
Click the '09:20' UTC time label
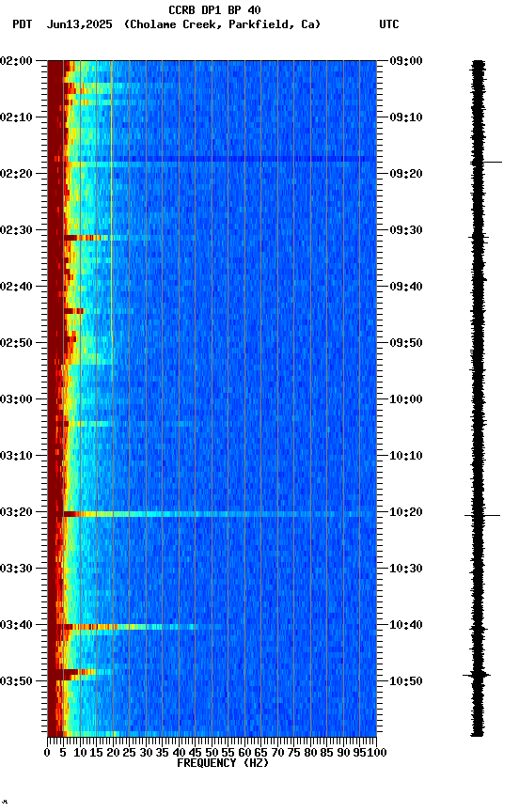coord(406,174)
